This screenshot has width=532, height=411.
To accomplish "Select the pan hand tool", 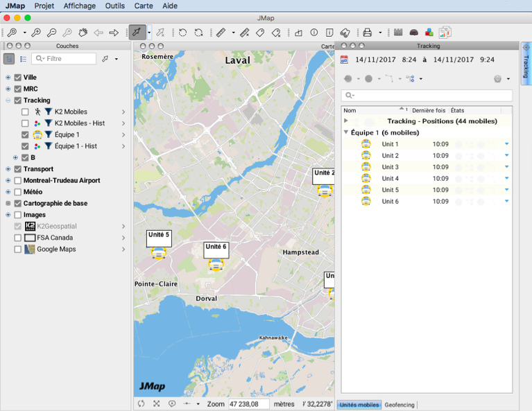I will click(83, 33).
